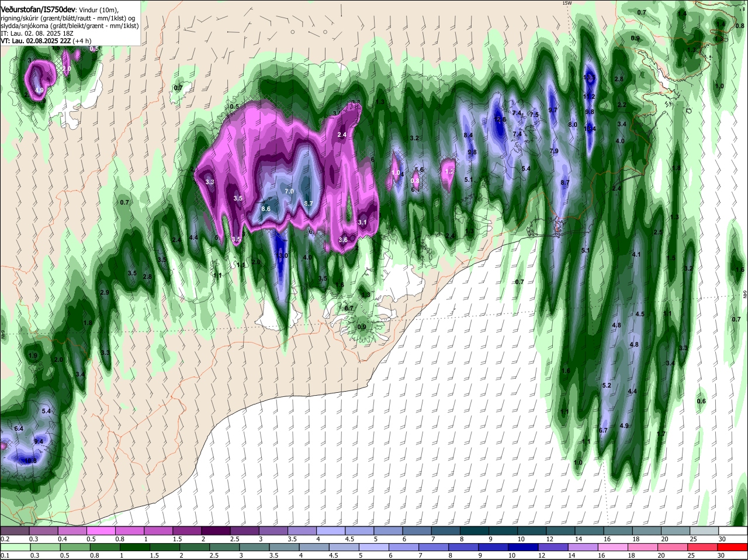Pick the white snow swatch at 30
The width and height of the screenshot is (748, 560).
733,531
